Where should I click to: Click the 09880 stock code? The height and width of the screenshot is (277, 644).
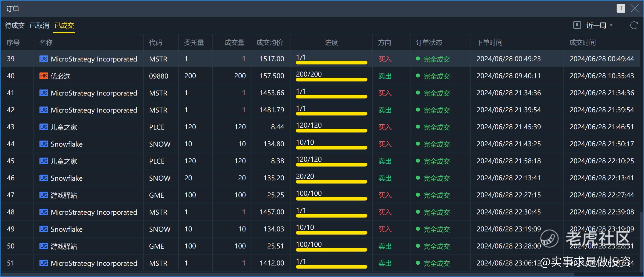(x=159, y=76)
